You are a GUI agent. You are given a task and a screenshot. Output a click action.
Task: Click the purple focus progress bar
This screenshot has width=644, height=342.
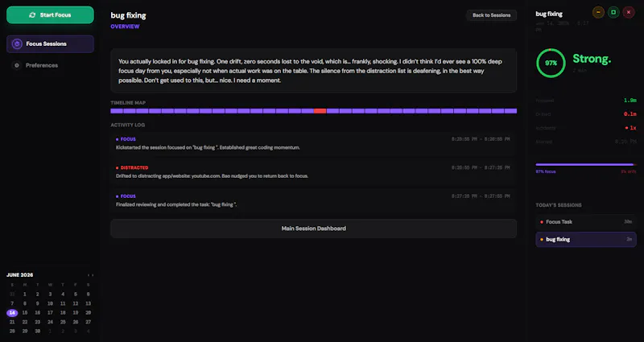coord(584,165)
